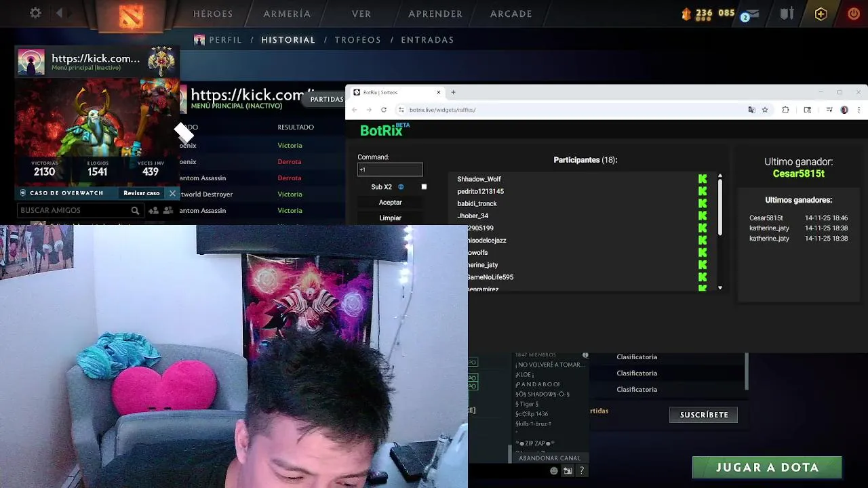Reload the BotRix page
Screen dimensions: 868x488
384,110
